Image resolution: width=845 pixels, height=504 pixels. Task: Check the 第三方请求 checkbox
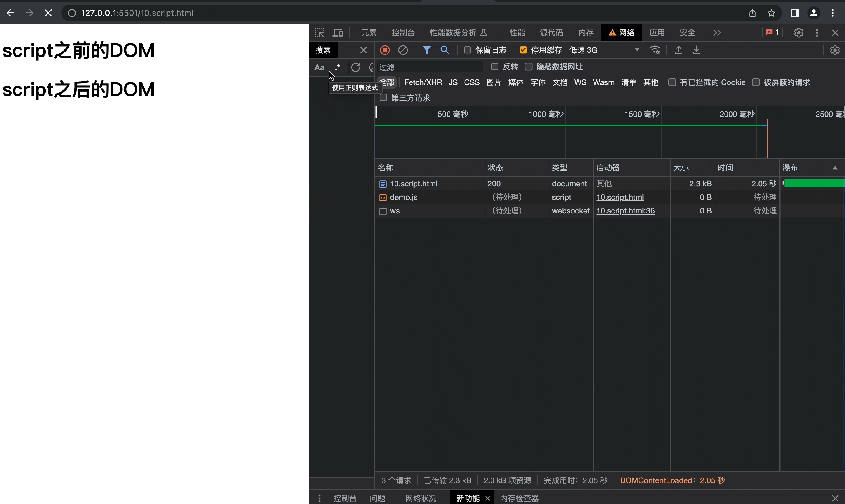[383, 98]
